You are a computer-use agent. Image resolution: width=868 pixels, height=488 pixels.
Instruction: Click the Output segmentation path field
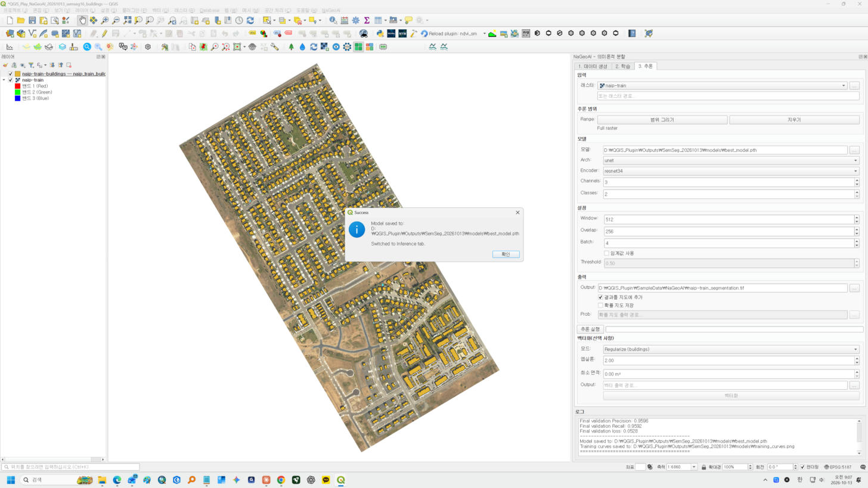coord(723,288)
